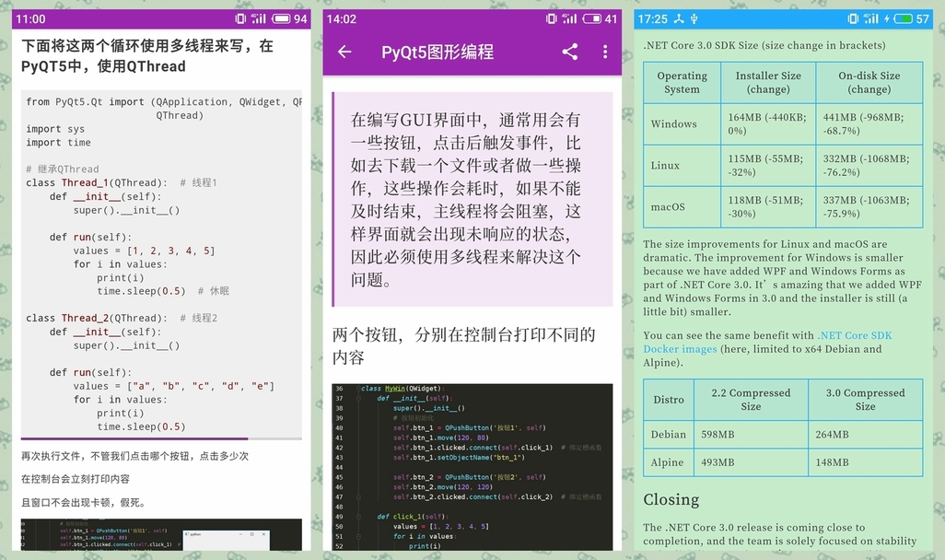Tap the MyWin code screenshot image
Viewport: 945px width, 560px height.
pyautogui.click(x=472, y=470)
